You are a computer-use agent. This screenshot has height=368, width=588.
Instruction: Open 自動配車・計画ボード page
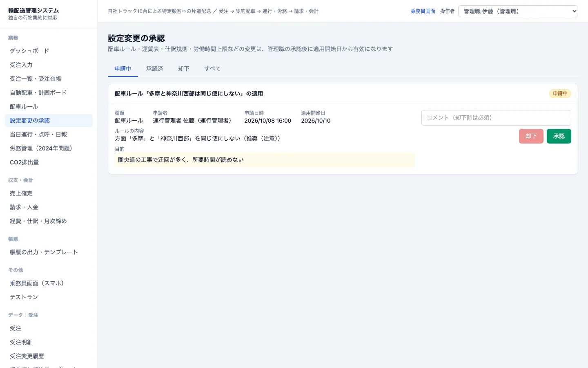coord(49,93)
